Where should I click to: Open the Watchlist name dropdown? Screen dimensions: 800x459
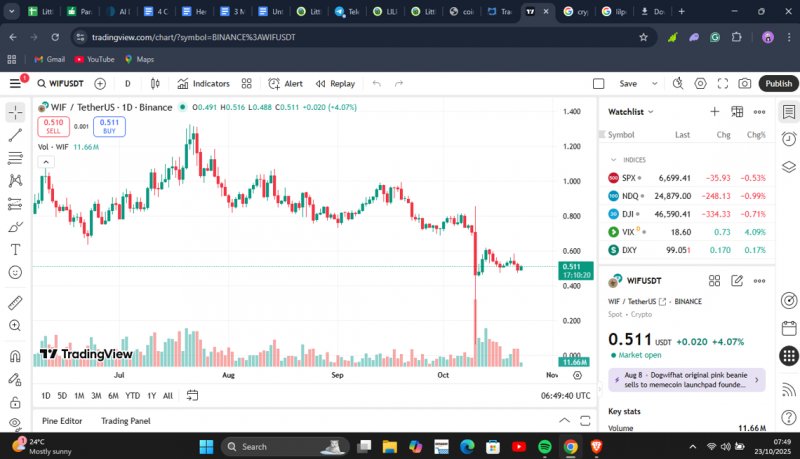point(631,112)
